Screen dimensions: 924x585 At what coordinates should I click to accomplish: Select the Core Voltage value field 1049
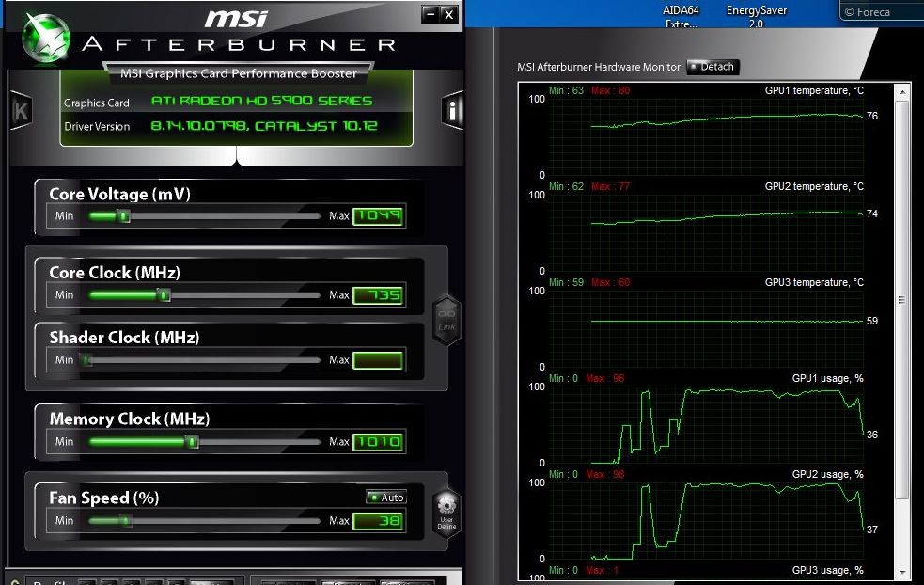click(378, 216)
